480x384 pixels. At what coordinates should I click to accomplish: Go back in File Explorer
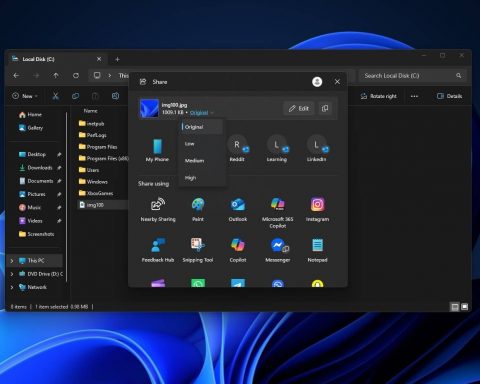tap(16, 76)
